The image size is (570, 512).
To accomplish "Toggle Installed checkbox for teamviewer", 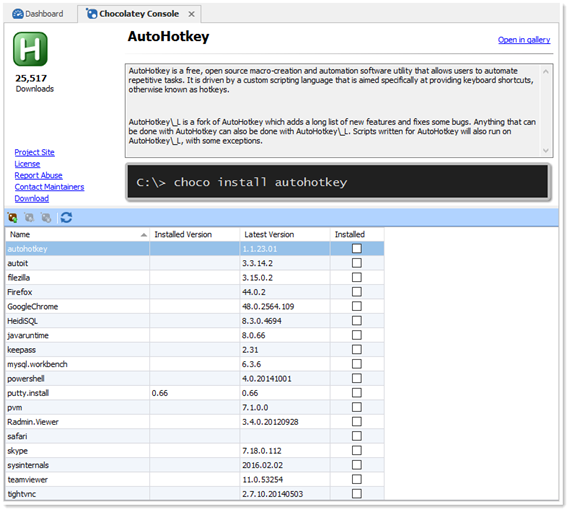I will pyautogui.click(x=357, y=479).
